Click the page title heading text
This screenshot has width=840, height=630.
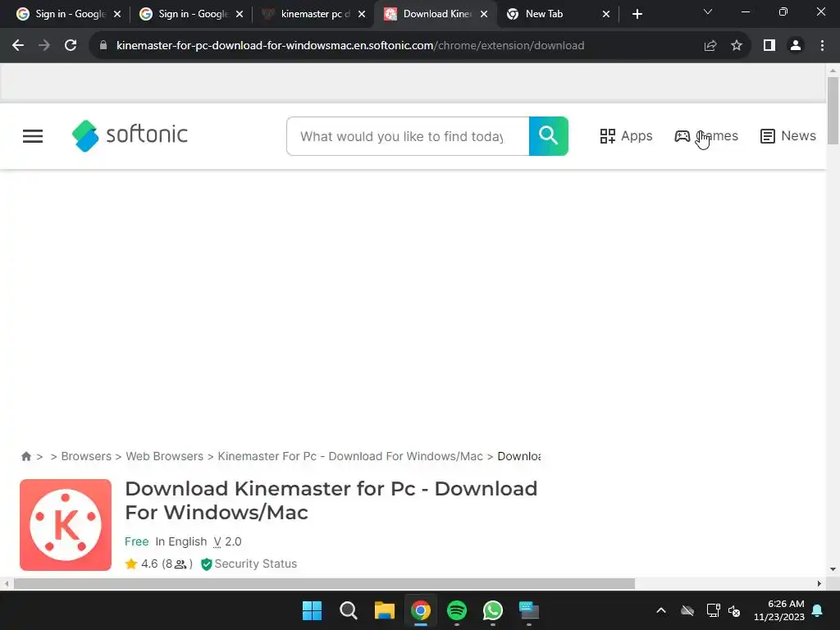click(x=331, y=500)
